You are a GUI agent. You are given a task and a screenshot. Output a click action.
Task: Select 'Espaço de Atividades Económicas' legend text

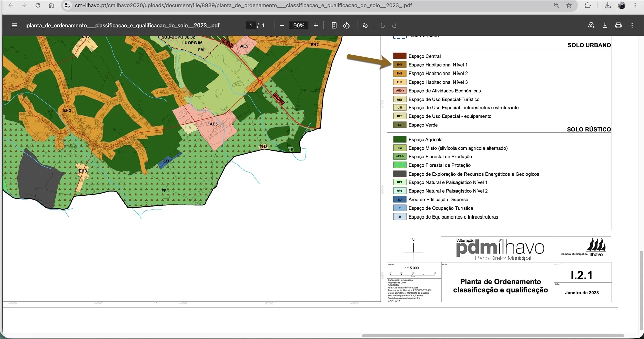(444, 91)
